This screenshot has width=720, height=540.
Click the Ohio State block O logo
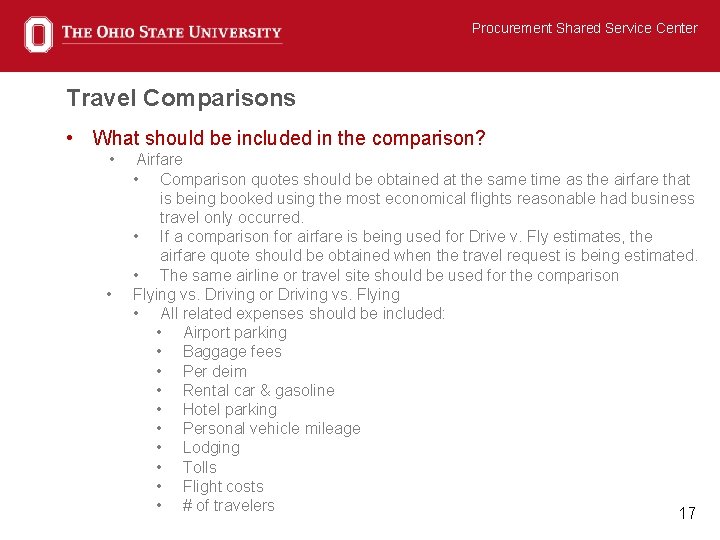(38, 34)
